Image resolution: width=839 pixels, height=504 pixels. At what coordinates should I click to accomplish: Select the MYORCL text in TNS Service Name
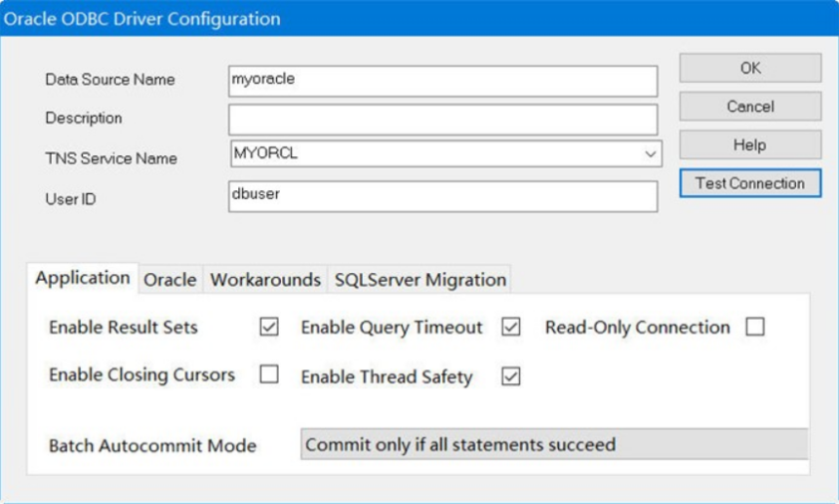pos(266,154)
